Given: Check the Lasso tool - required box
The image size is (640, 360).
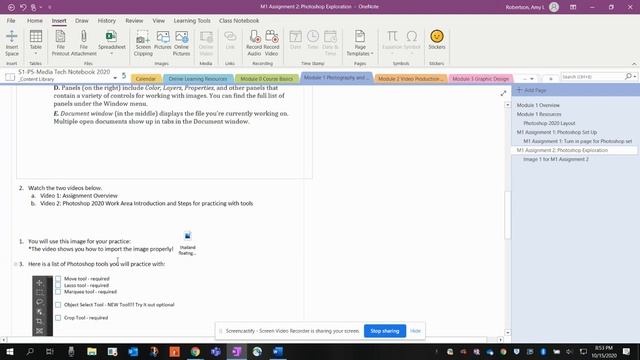Looking at the screenshot, I should point(58,285).
